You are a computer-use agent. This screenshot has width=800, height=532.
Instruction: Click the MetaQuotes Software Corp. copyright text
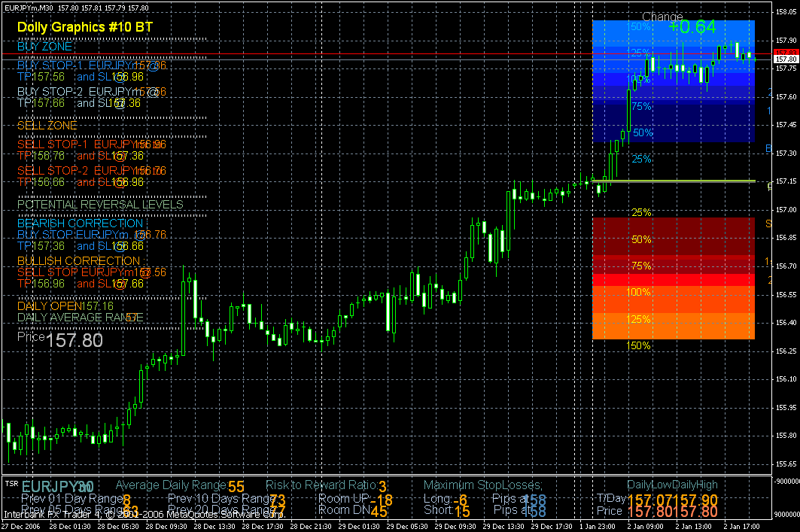click(x=144, y=515)
